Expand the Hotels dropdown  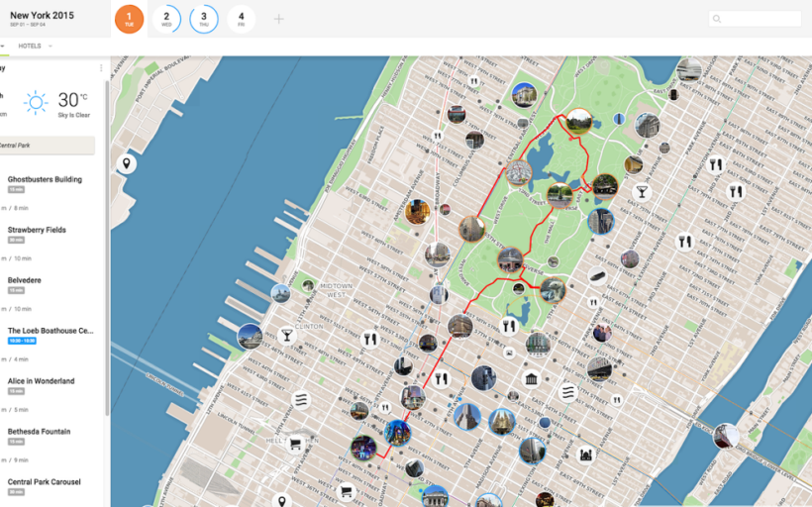(36, 46)
